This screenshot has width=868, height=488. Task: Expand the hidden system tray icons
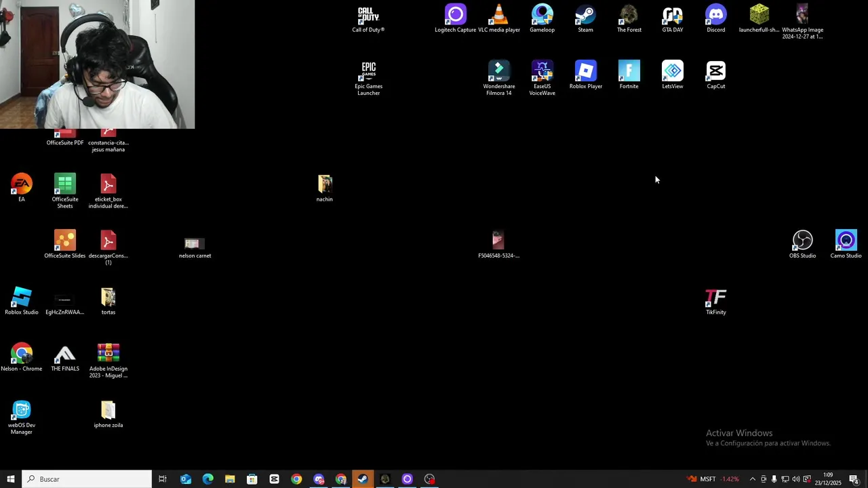752,479
